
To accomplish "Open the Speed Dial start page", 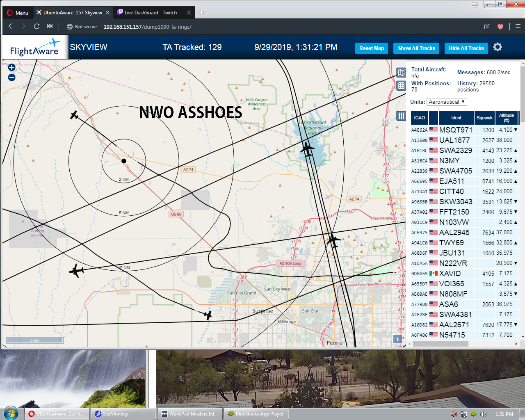I will coord(50,26).
